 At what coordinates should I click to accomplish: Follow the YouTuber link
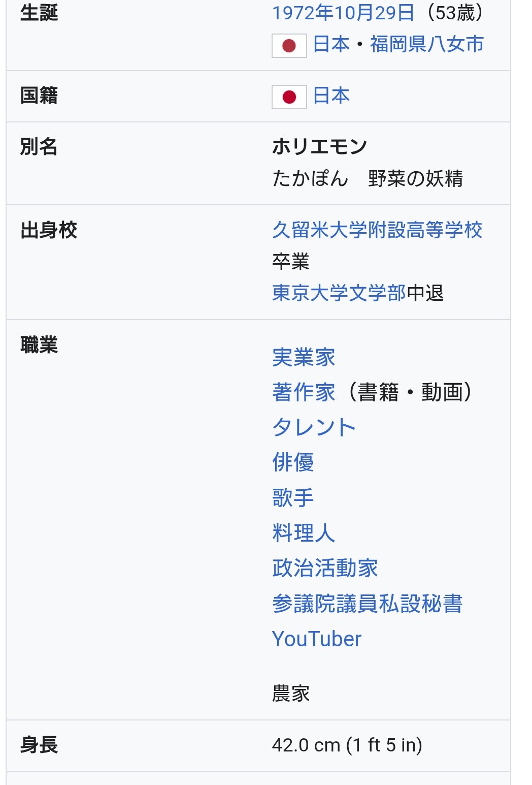317,639
